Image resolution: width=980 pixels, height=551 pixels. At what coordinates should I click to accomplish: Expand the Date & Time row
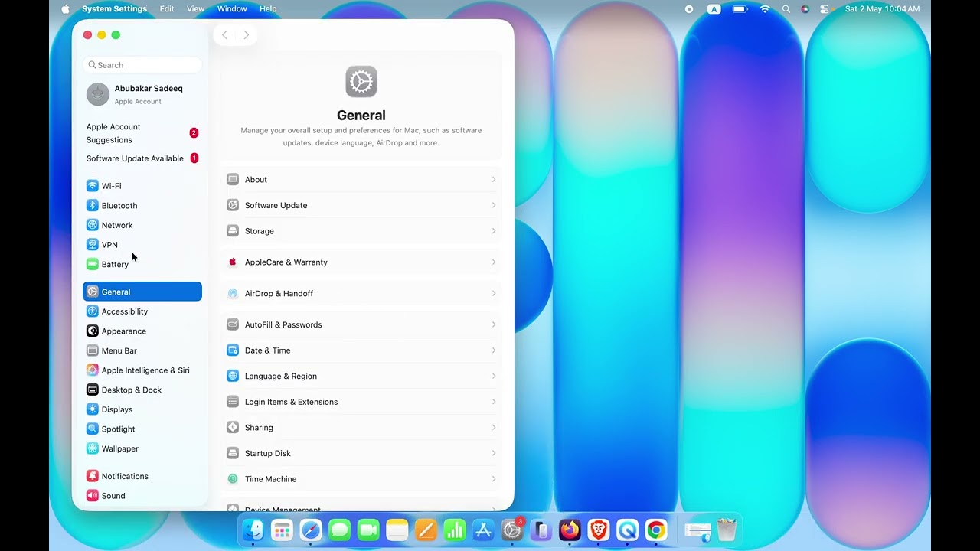361,350
